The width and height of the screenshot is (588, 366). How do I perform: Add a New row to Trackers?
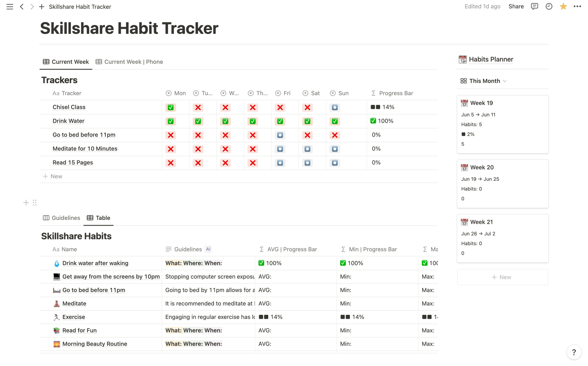(x=53, y=176)
